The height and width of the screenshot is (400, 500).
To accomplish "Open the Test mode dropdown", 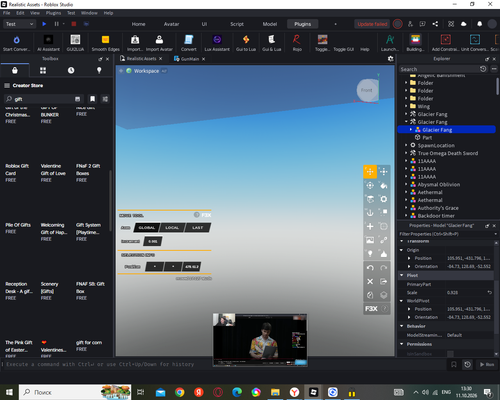I will (19, 24).
